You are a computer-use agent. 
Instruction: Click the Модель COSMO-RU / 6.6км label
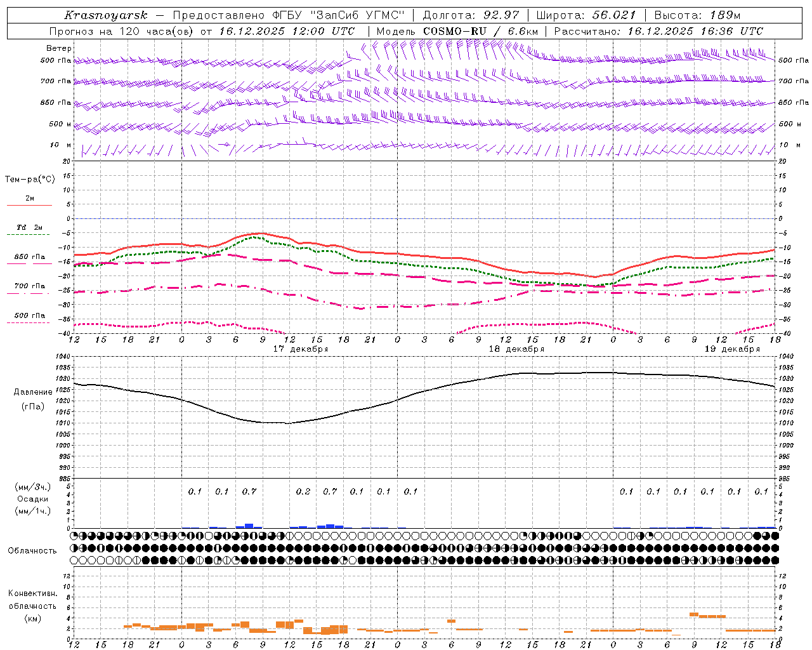coord(457,31)
